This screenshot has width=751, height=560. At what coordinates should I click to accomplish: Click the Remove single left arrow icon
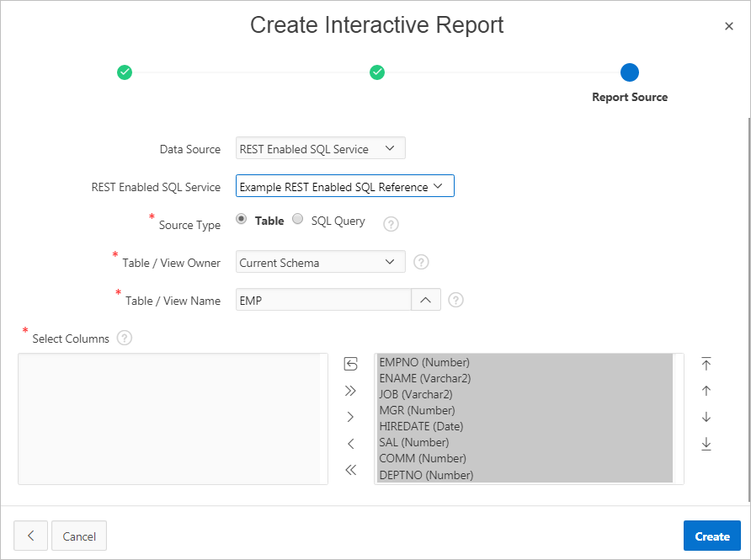click(x=351, y=444)
